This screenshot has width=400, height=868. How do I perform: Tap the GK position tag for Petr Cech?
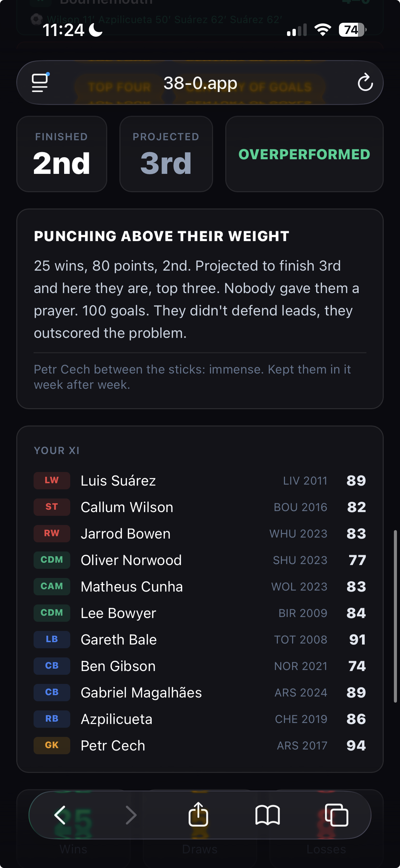coord(52,745)
